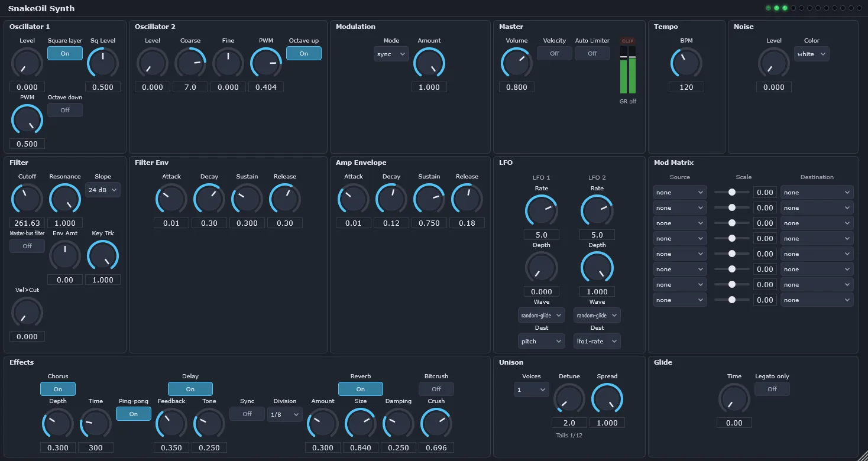Viewport: 868px width, 461px height.
Task: Click the LFO 2 Depth knob
Action: pyautogui.click(x=597, y=267)
